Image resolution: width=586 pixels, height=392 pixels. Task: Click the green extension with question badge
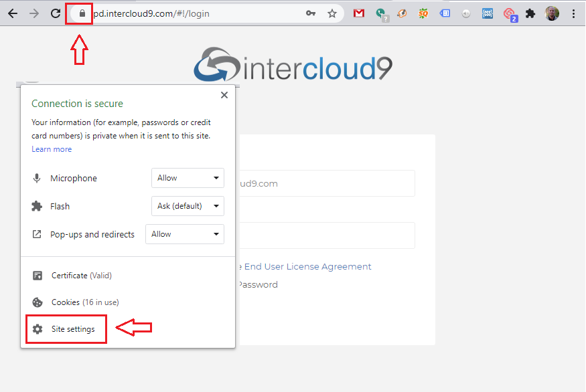pyautogui.click(x=382, y=14)
